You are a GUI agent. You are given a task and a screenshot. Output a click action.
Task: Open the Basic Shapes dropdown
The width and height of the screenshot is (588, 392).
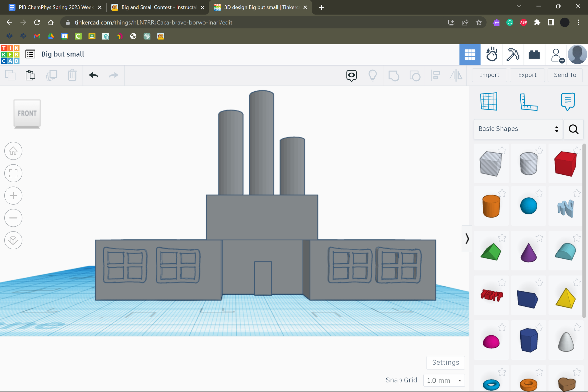[x=517, y=129]
